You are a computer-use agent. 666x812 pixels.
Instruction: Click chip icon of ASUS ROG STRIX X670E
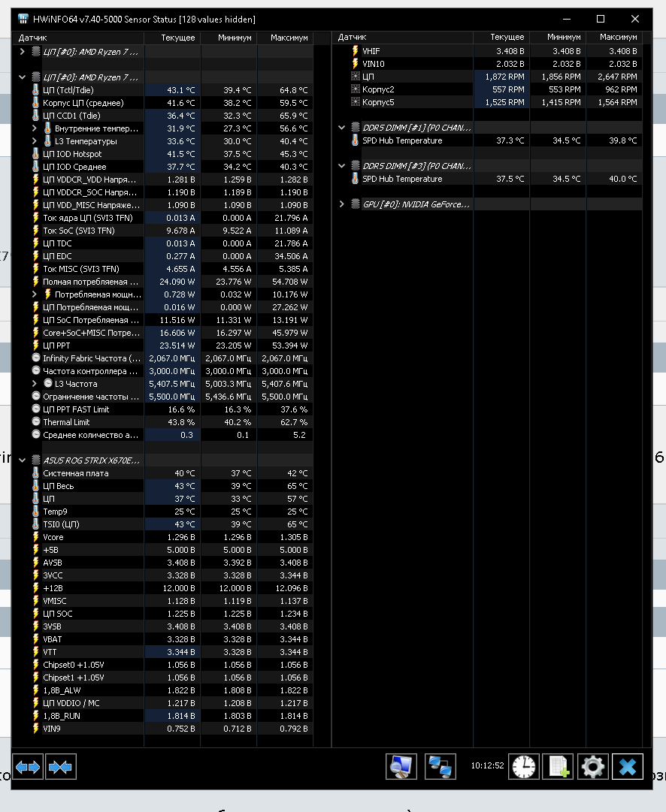36,460
